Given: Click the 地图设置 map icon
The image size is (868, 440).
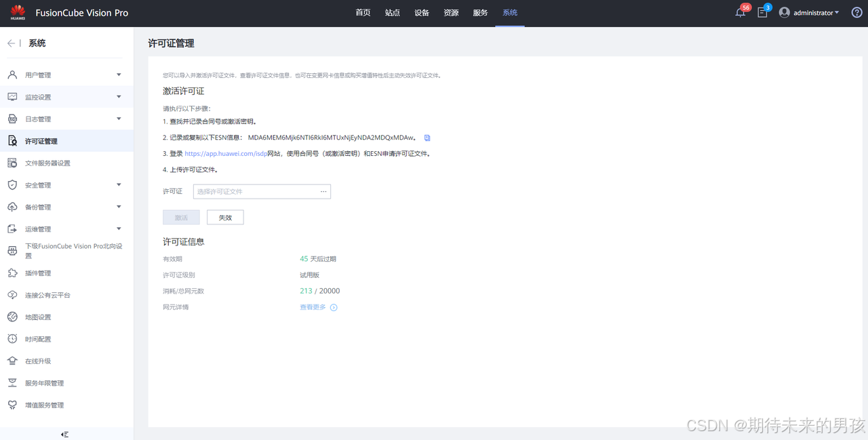Looking at the screenshot, I should [12, 317].
